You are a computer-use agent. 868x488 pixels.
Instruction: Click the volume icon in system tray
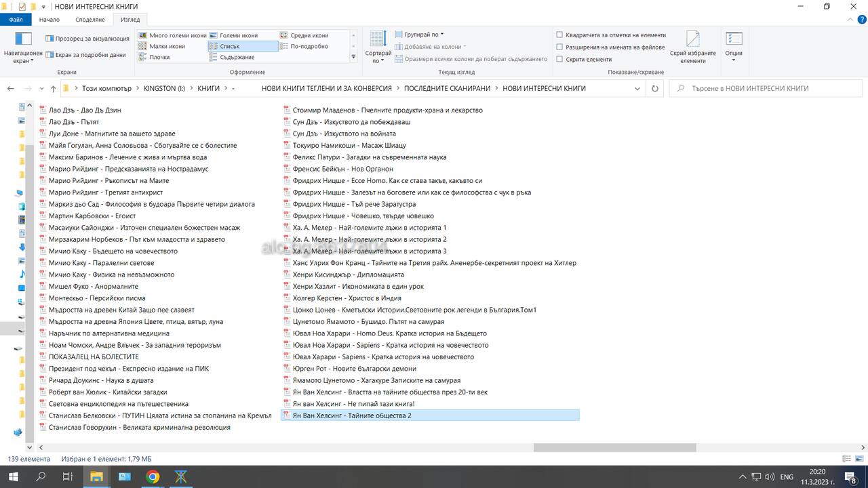[770, 477]
